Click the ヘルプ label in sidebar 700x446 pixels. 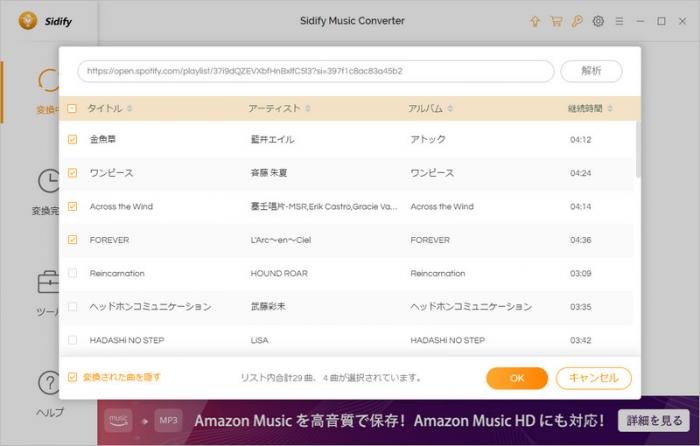tap(50, 412)
